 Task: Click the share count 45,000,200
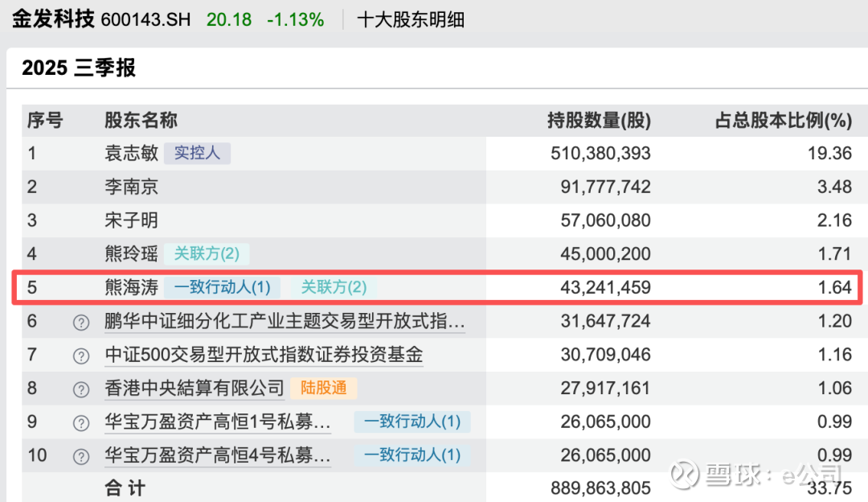606,253
